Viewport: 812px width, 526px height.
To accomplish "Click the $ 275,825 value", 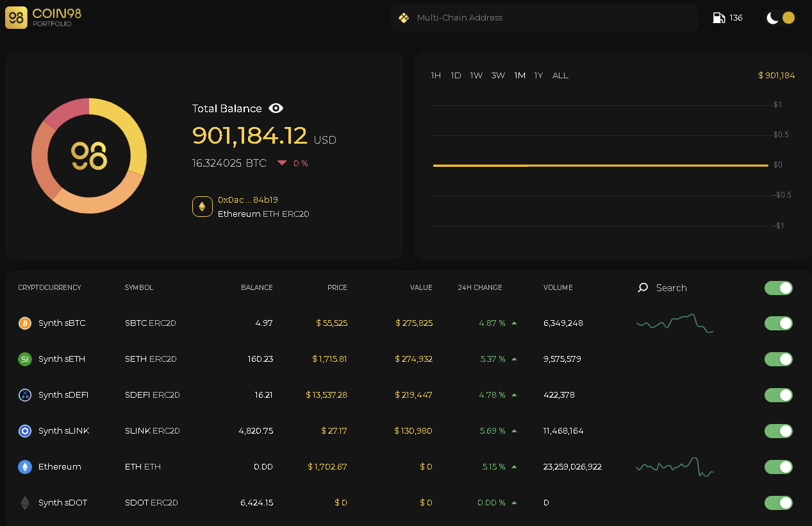I will coord(414,323).
